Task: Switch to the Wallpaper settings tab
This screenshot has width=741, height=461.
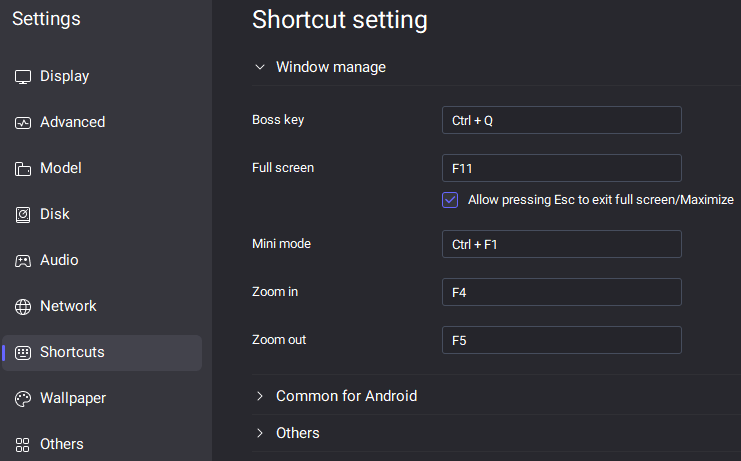Action: pyautogui.click(x=72, y=398)
